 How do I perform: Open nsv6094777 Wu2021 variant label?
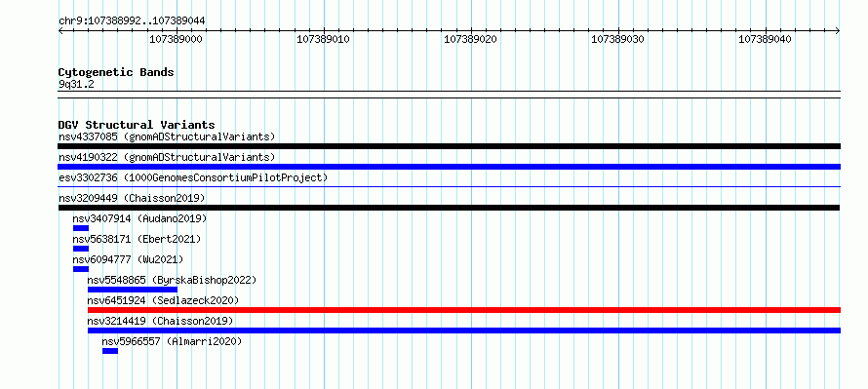[128, 259]
